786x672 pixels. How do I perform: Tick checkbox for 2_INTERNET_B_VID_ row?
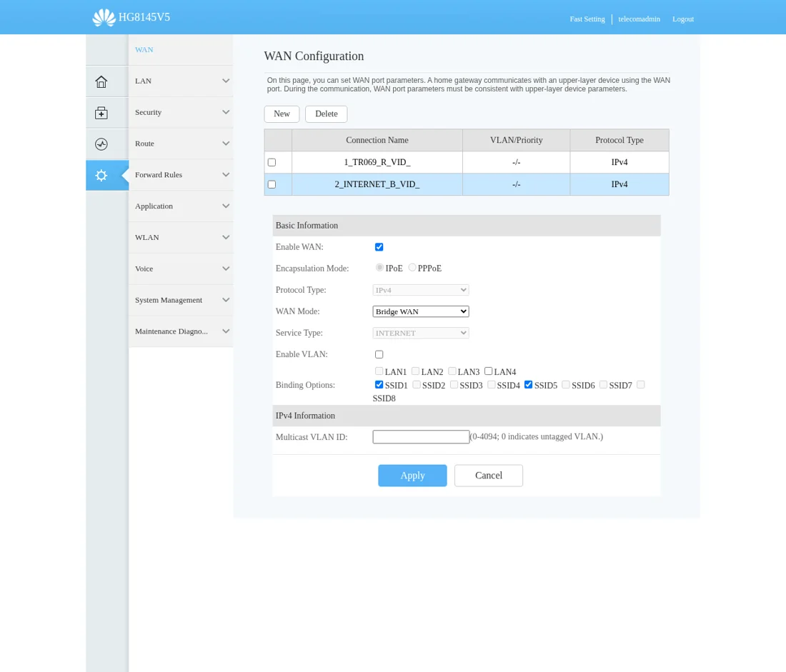(x=272, y=184)
